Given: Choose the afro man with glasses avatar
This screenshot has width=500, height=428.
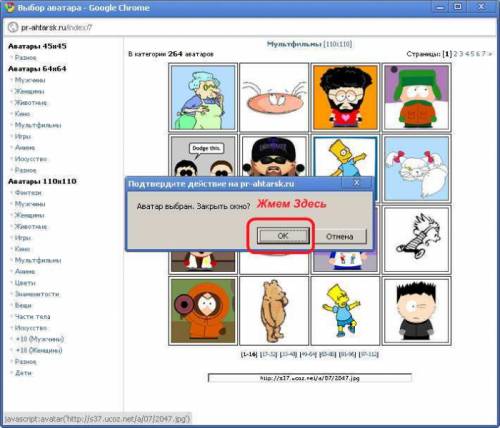Looking at the screenshot, I should click(x=345, y=97).
